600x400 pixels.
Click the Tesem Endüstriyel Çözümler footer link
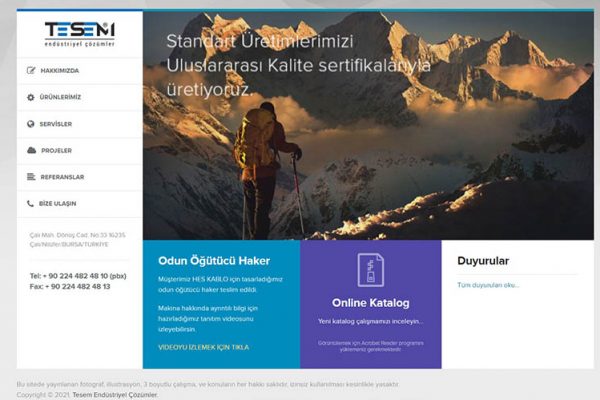click(x=115, y=395)
